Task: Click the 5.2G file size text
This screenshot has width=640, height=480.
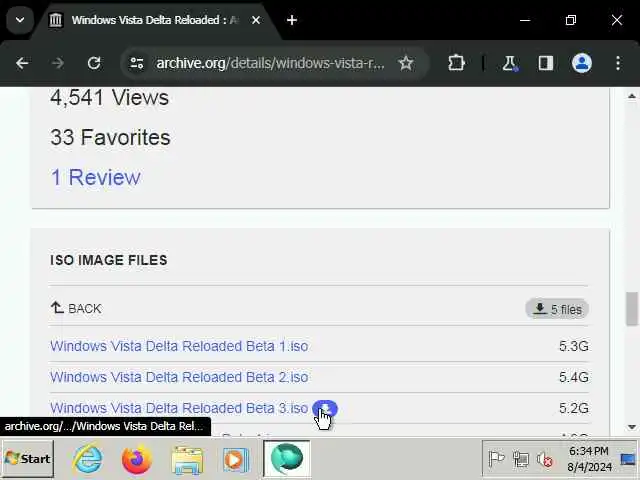Action: (573, 408)
